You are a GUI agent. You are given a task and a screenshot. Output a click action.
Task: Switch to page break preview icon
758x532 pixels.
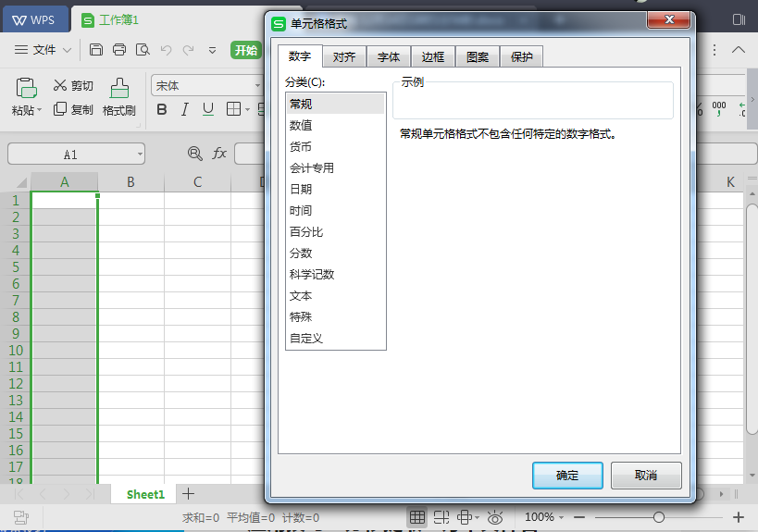pos(441,517)
